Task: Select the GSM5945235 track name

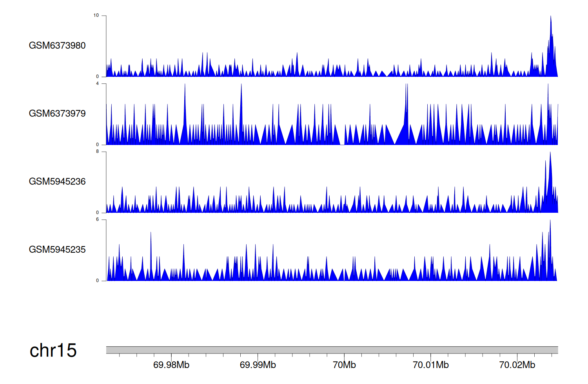Action: click(57, 250)
